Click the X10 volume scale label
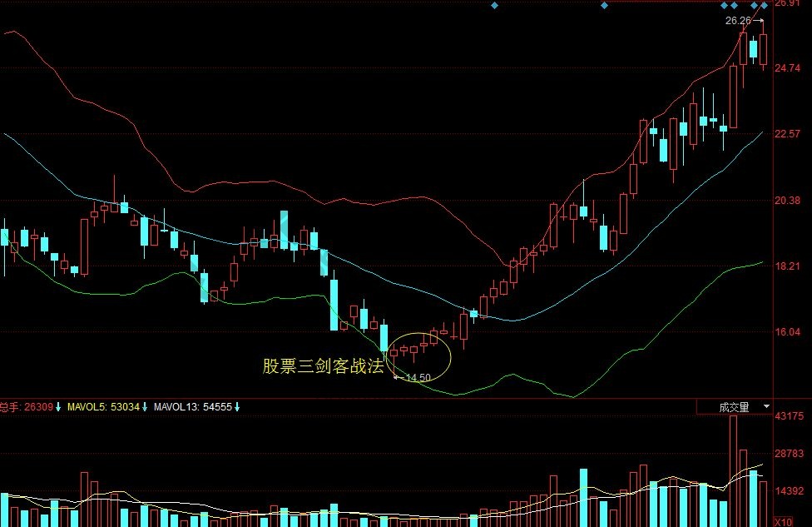The height and width of the screenshot is (527, 812). click(x=784, y=521)
